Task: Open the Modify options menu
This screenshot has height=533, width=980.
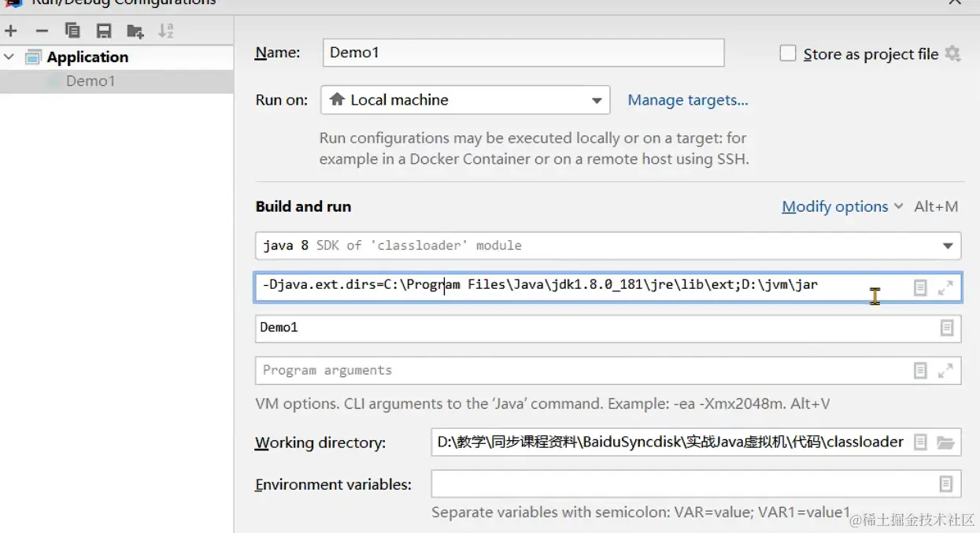Action: coord(841,206)
